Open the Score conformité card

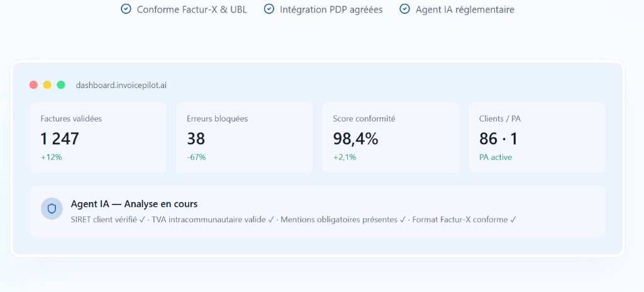[391, 138]
